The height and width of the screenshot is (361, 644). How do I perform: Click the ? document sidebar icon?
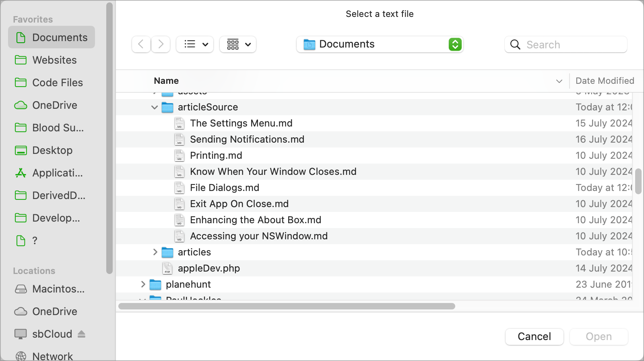21,241
